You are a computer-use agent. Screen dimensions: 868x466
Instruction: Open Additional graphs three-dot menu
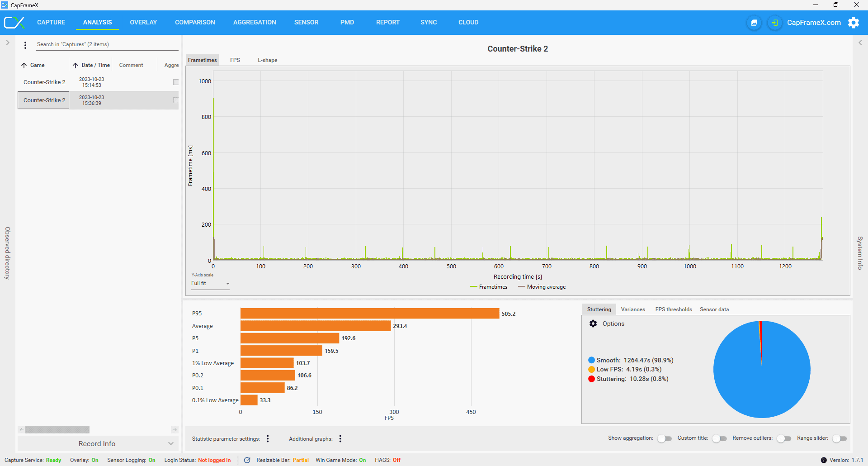(x=340, y=438)
